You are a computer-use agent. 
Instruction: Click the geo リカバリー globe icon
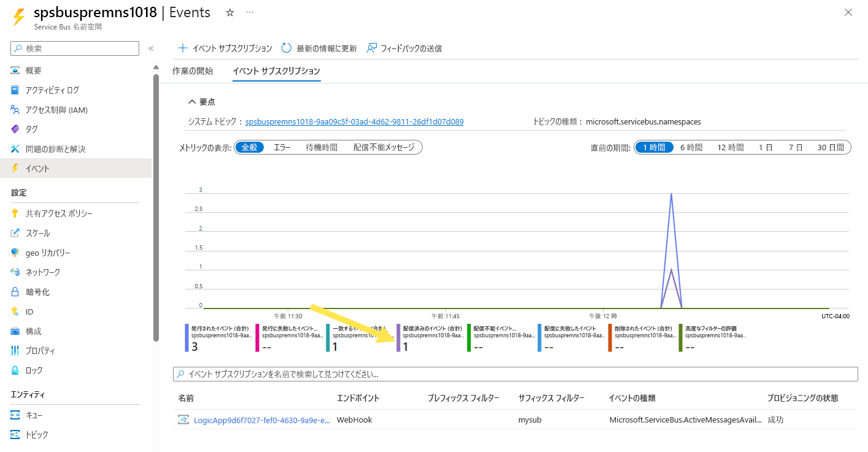15,253
